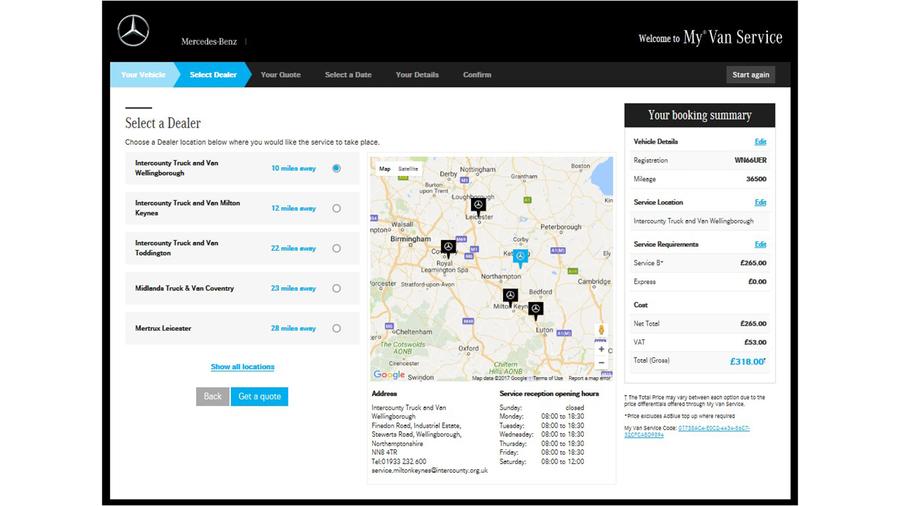Click the Mercedes-Benz wordmark text
This screenshot has width=900, height=506.
pyautogui.click(x=209, y=41)
